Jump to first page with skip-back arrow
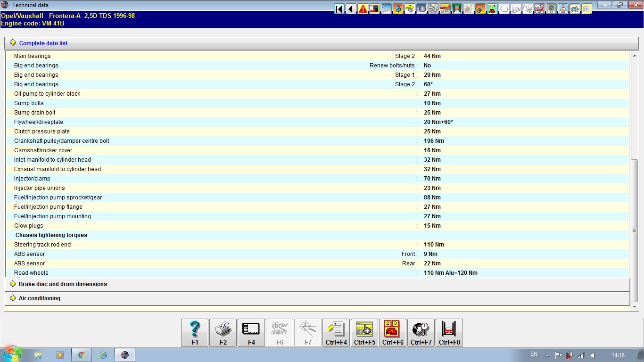 tap(339, 9)
